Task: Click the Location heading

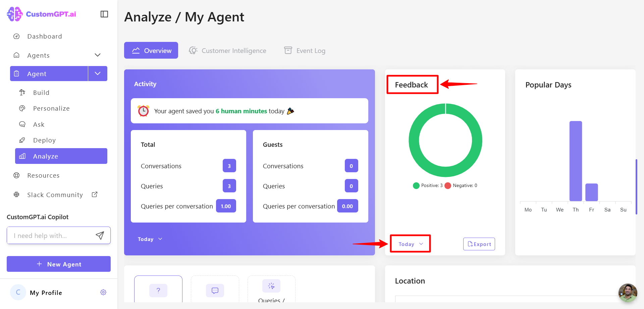Action: pyautogui.click(x=410, y=281)
